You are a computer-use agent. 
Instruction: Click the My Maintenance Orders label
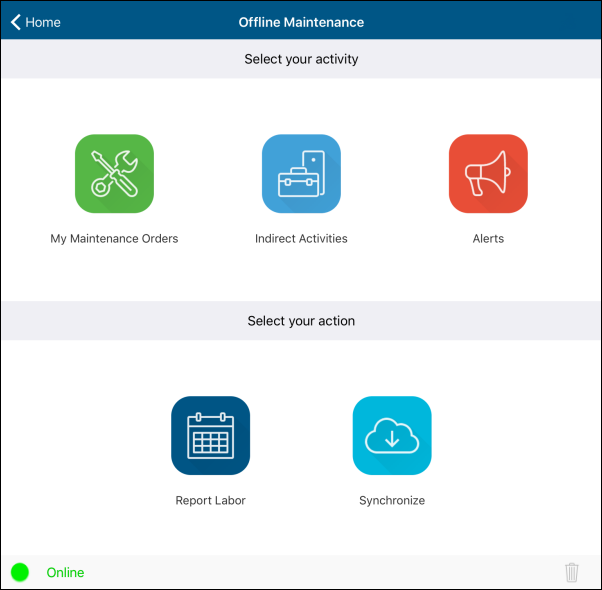pyautogui.click(x=114, y=239)
